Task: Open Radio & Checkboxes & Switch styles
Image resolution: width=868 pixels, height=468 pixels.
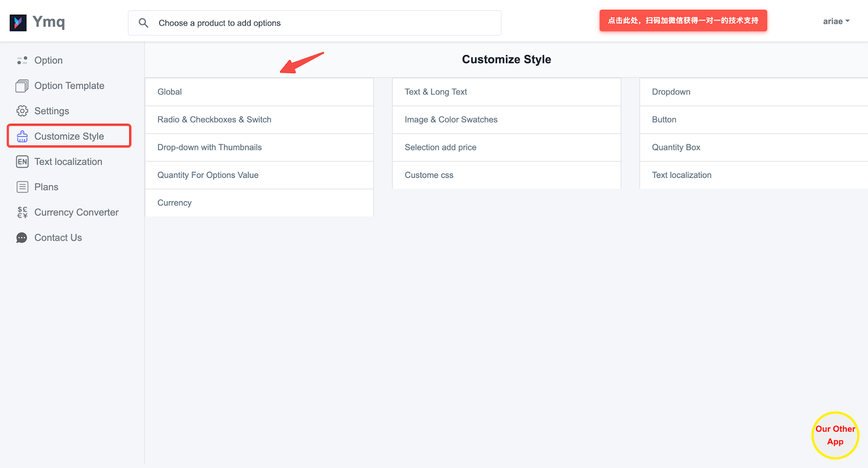Action: pyautogui.click(x=259, y=120)
